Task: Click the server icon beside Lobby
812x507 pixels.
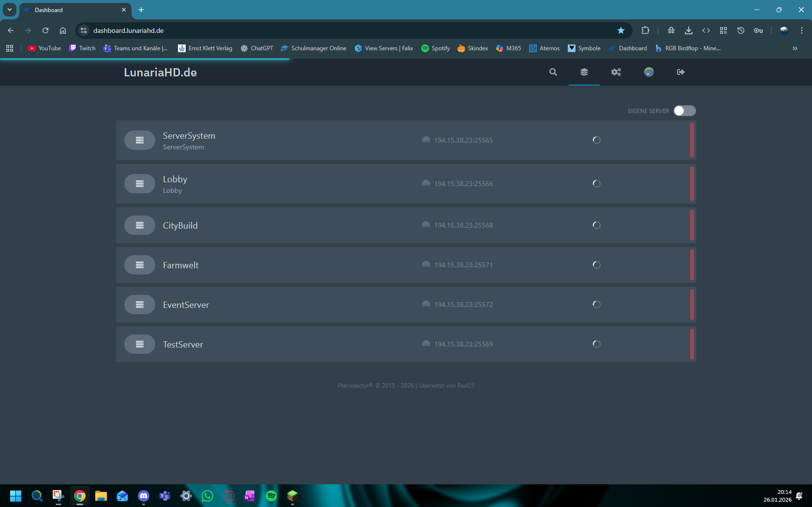Action: point(139,184)
